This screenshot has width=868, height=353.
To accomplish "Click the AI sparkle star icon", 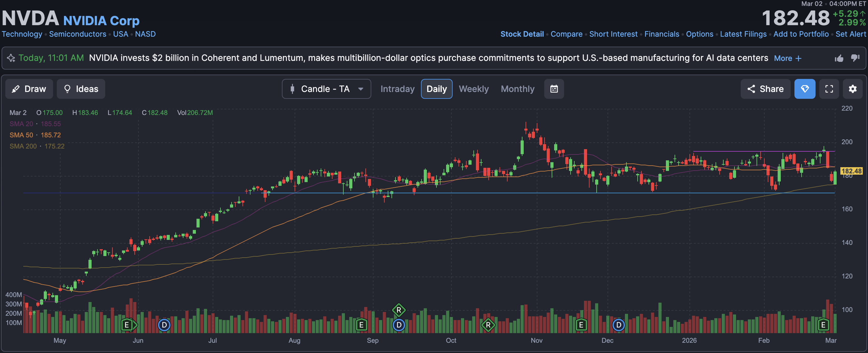I will (x=11, y=58).
